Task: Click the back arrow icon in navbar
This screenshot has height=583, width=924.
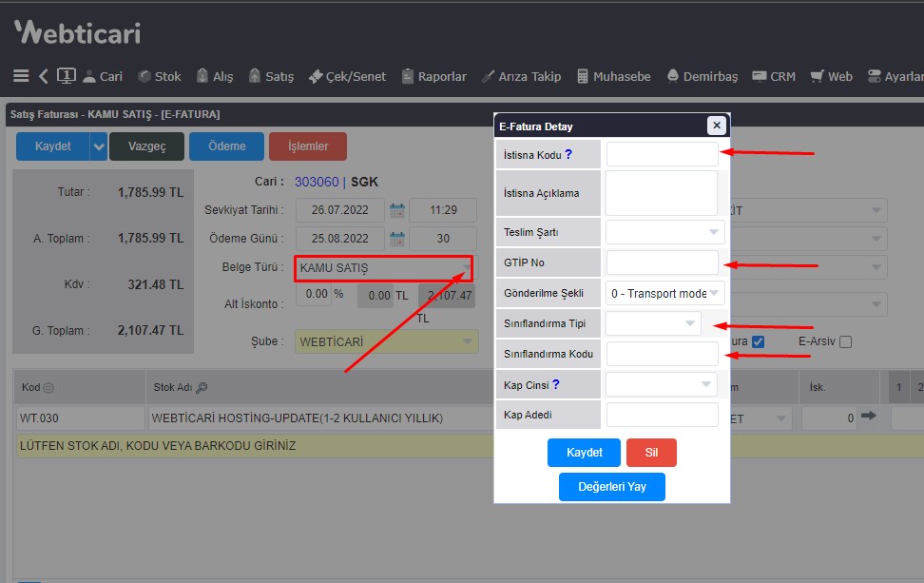Action: coord(44,76)
